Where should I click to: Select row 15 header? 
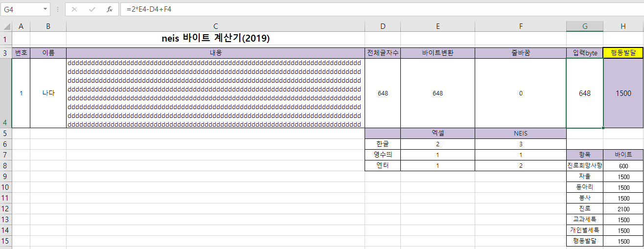(x=6, y=241)
